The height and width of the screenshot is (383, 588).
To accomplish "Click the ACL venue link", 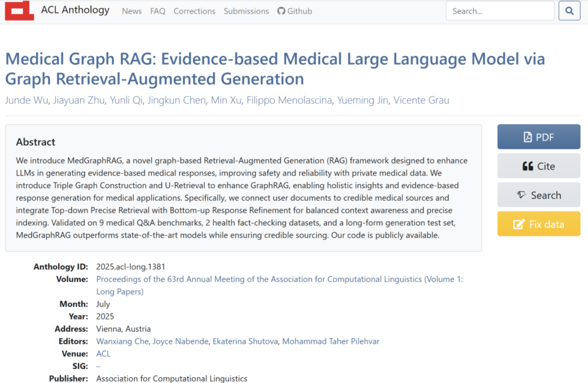I will pos(103,354).
